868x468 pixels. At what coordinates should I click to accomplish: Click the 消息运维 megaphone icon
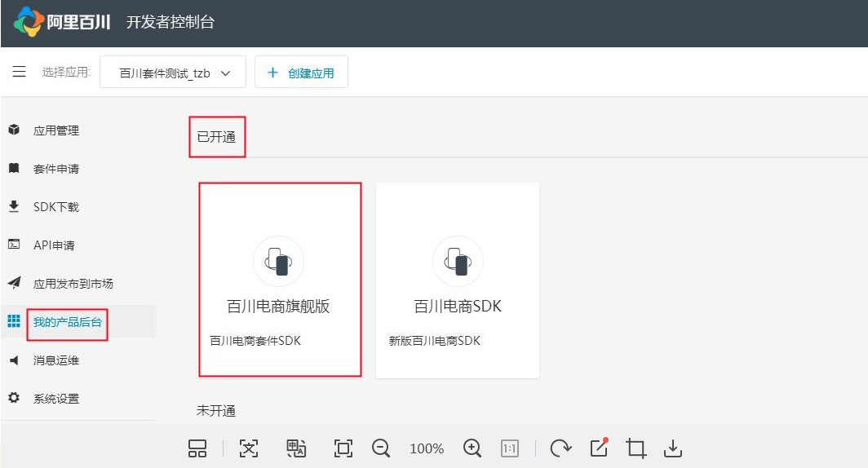click(x=14, y=360)
